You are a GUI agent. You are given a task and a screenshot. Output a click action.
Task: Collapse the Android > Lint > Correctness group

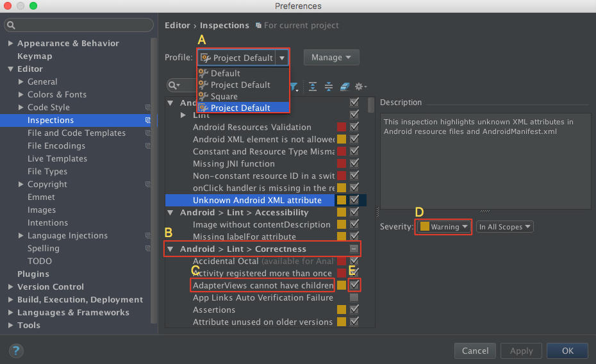tap(170, 249)
